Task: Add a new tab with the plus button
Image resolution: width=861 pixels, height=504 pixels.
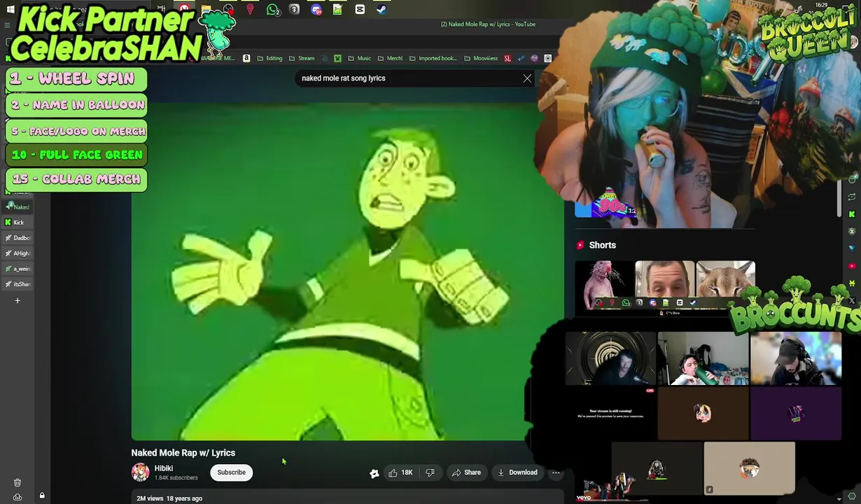Action: tap(17, 301)
